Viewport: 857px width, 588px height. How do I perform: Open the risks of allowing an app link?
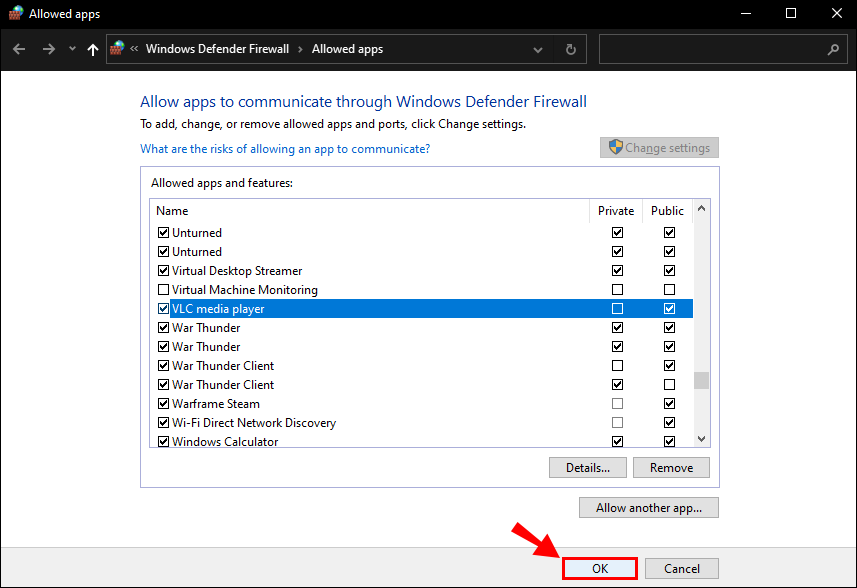click(x=285, y=149)
